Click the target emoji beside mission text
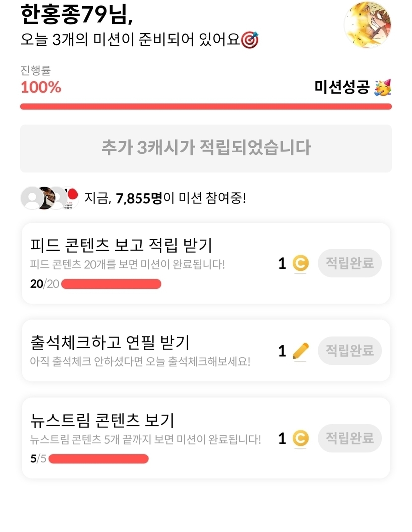Screen dimensions: 412x532 click(x=250, y=40)
